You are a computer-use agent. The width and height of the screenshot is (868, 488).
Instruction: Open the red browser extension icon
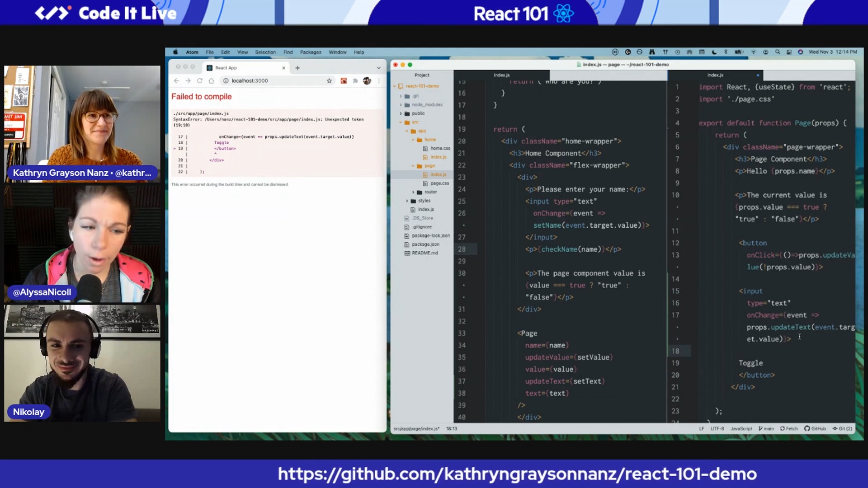(344, 80)
